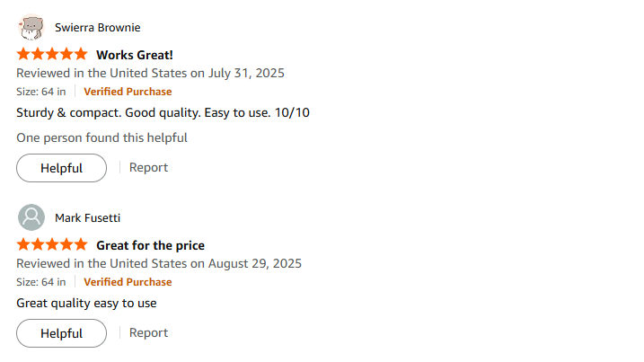Mark Mark Fusetti's review as Helpful

coord(61,333)
